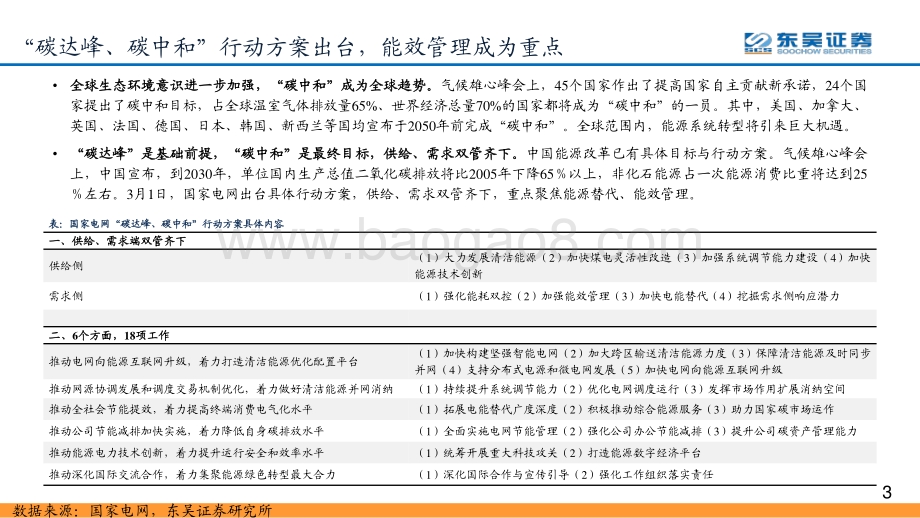Click row 推动网源协调发展和调度交易机制优化
This screenshot has width=920, height=518.
pos(221,389)
